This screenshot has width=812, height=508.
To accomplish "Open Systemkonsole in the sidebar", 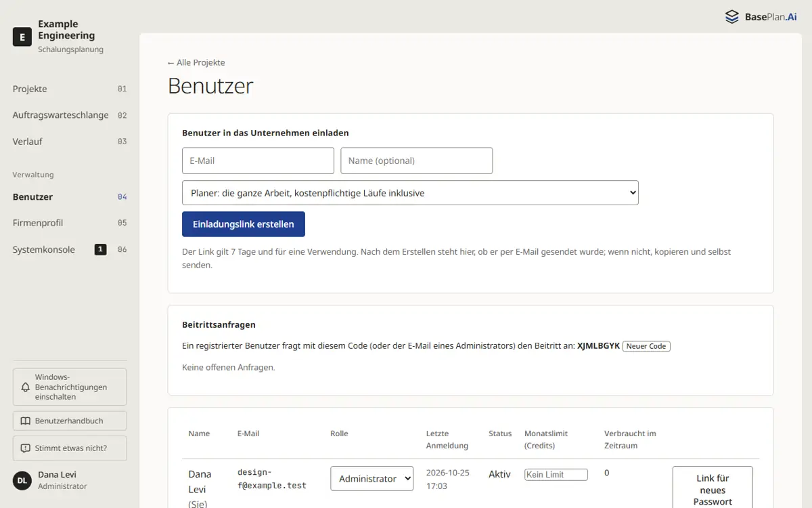I will point(70,249).
